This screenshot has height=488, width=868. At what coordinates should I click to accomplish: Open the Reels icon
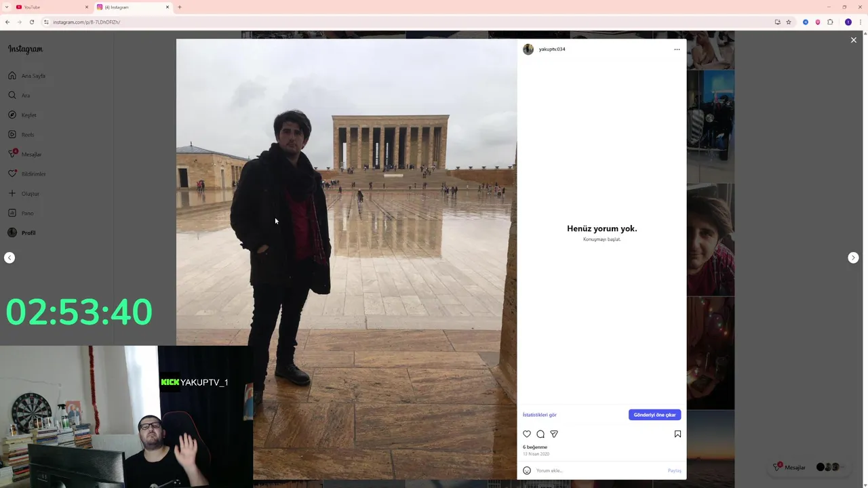coord(12,134)
